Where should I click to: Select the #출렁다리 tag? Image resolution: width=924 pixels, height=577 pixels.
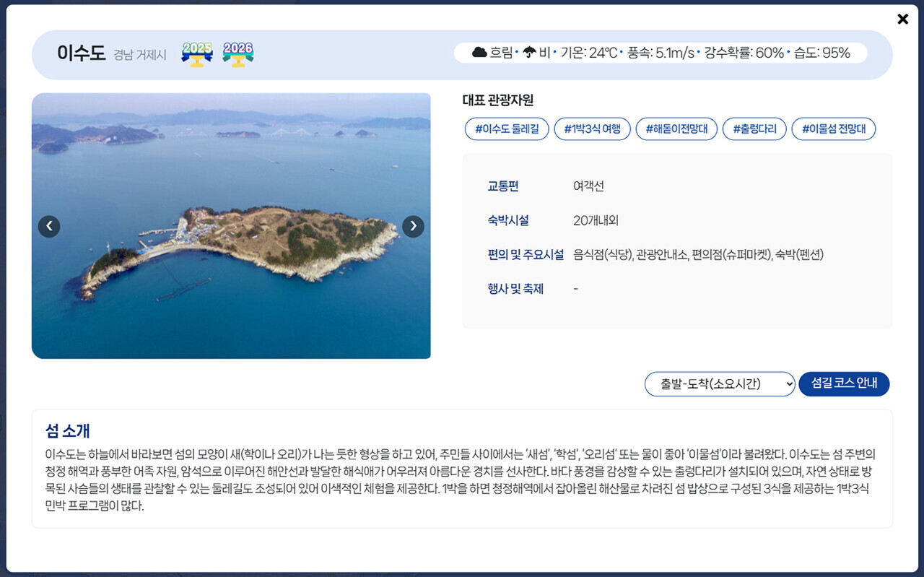click(754, 129)
